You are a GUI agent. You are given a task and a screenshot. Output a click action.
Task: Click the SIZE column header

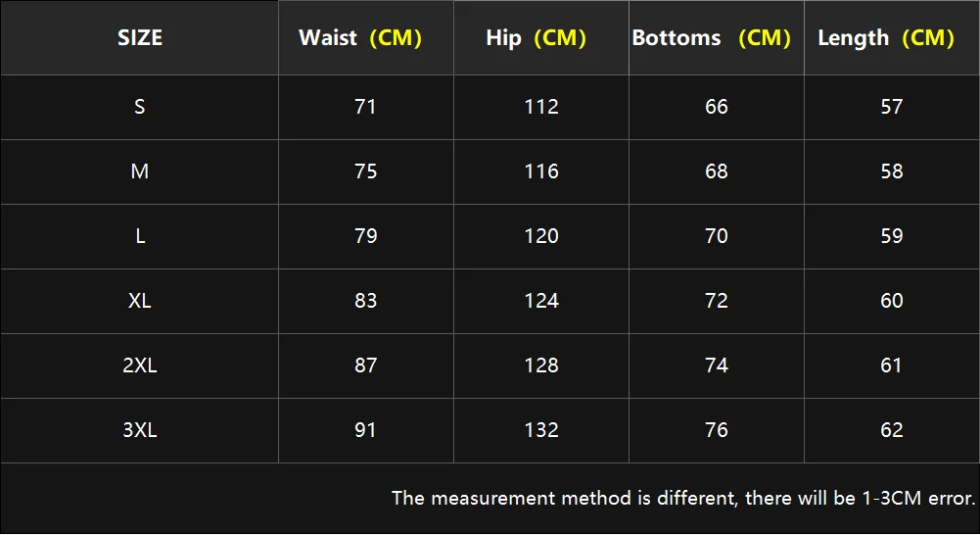pyautogui.click(x=140, y=38)
